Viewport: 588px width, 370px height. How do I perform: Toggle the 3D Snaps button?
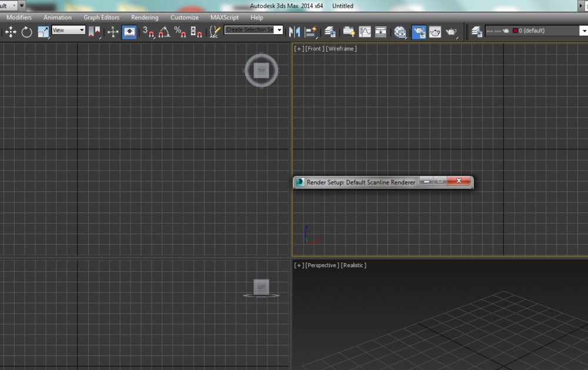[148, 32]
